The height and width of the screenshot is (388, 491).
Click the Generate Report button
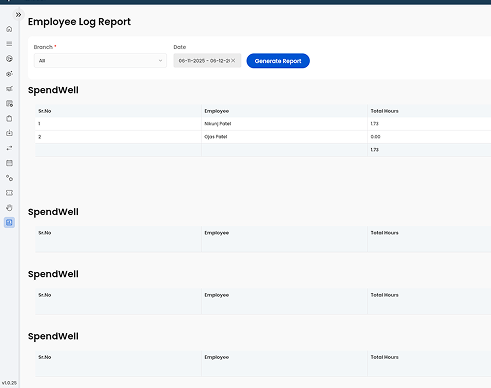point(278,61)
